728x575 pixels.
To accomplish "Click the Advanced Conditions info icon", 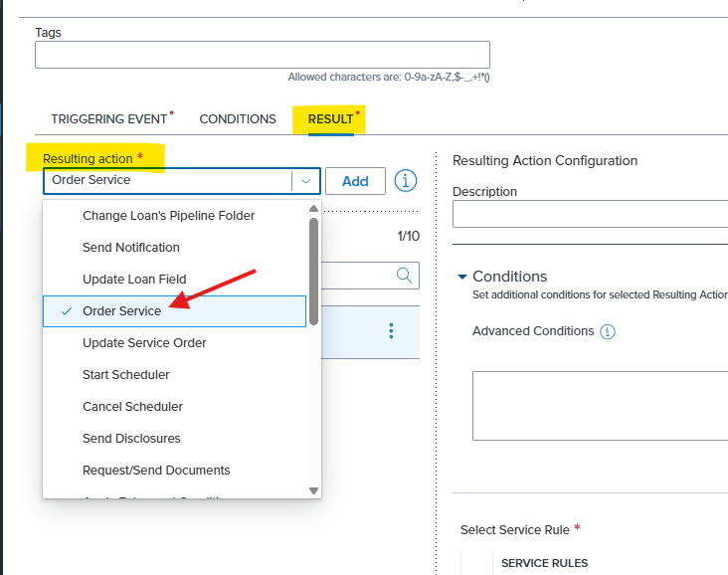I will [x=608, y=331].
